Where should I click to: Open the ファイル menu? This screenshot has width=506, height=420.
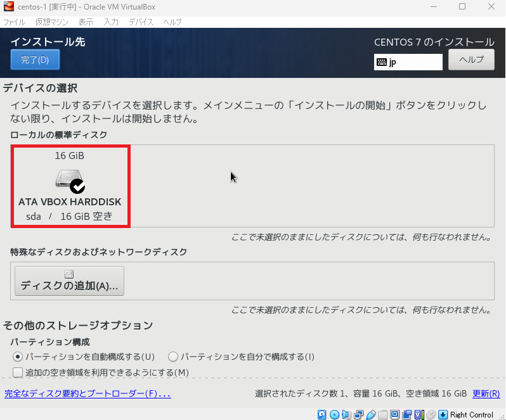coord(14,22)
